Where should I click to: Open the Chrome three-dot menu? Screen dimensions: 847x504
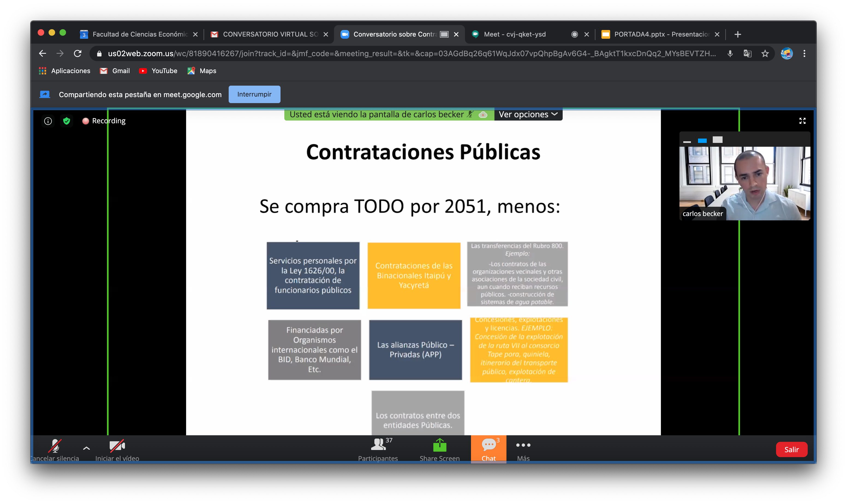tap(804, 54)
